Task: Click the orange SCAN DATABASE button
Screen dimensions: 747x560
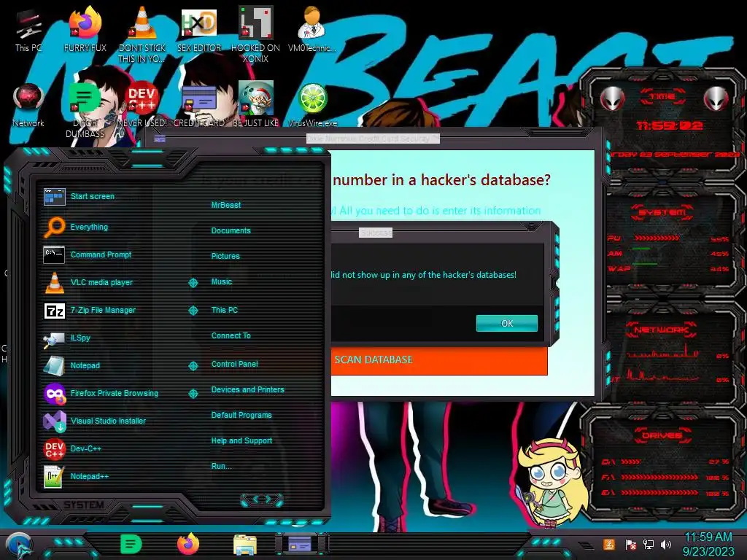Action: pyautogui.click(x=438, y=360)
